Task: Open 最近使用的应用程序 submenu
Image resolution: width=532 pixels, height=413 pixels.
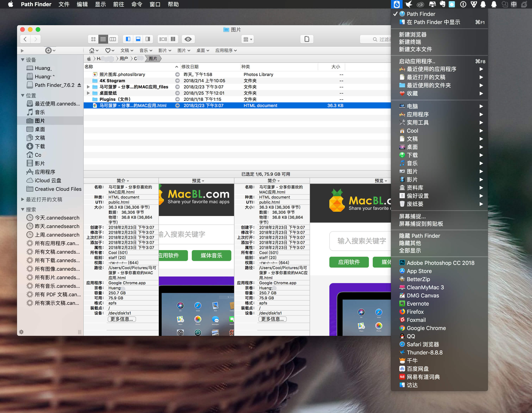Action: 439,69
